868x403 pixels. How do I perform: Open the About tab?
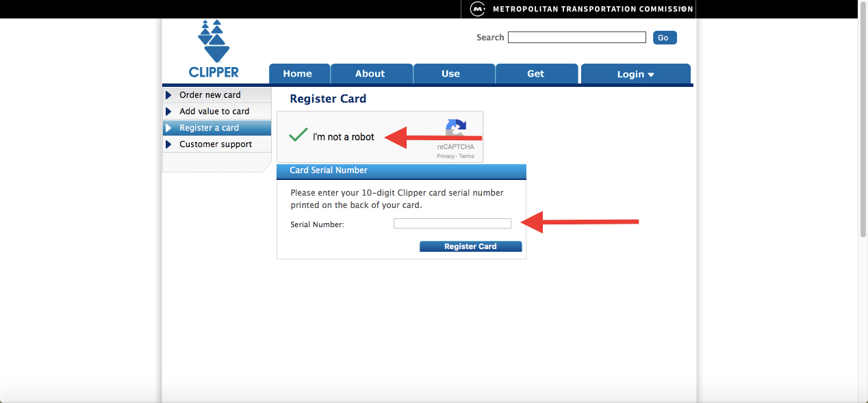370,74
